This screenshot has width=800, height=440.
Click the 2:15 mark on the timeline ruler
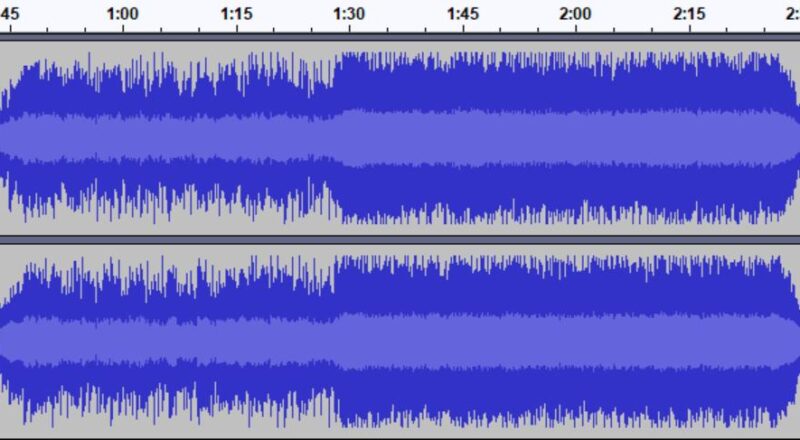pos(690,14)
